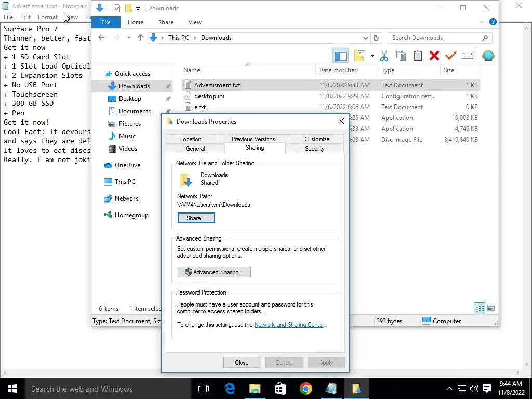This screenshot has height=399, width=532.
Task: Select Desktop in navigation pane
Action: tap(130, 98)
